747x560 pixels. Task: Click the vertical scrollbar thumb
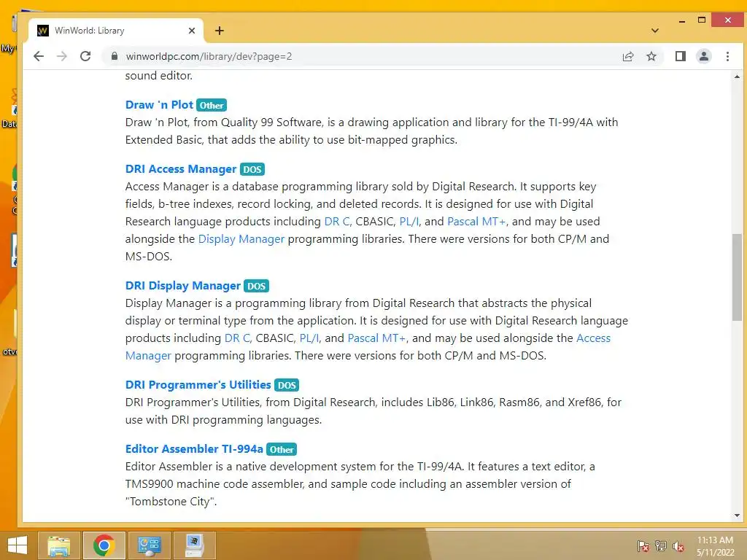pos(737,277)
